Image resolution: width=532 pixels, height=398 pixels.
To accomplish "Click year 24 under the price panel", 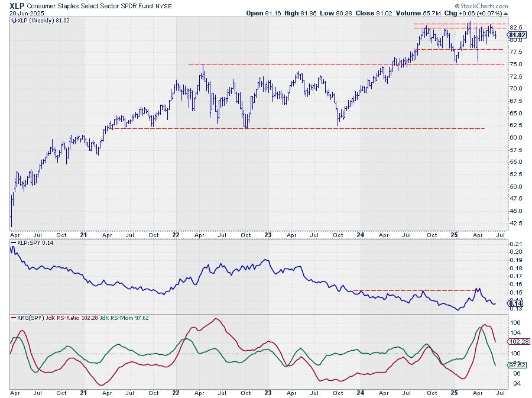I will click(361, 235).
